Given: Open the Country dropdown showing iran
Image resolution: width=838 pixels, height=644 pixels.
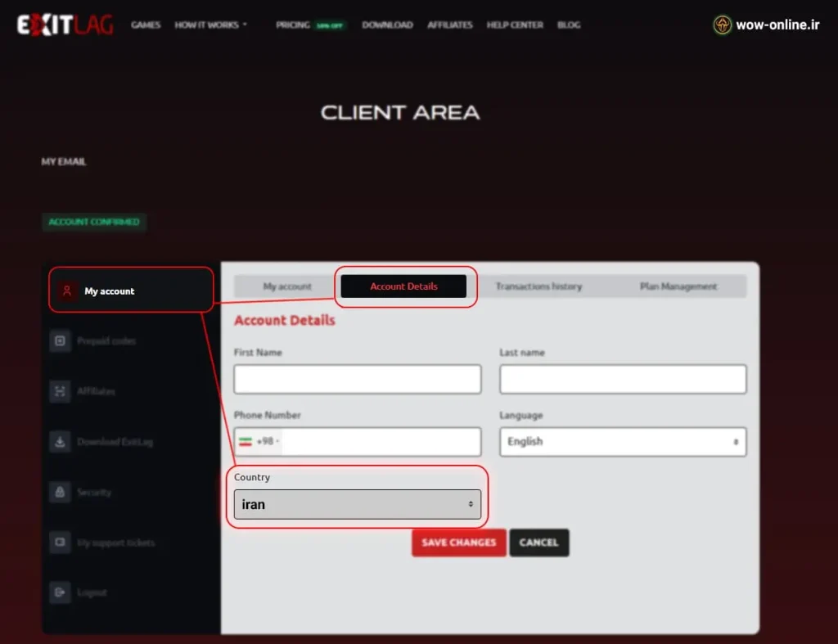Looking at the screenshot, I should [358, 504].
